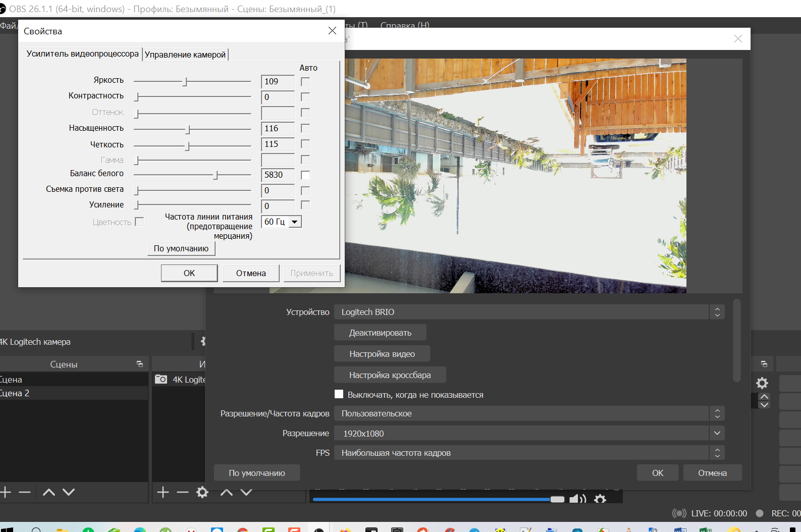Enable Auto for Съемка против света

click(x=305, y=190)
